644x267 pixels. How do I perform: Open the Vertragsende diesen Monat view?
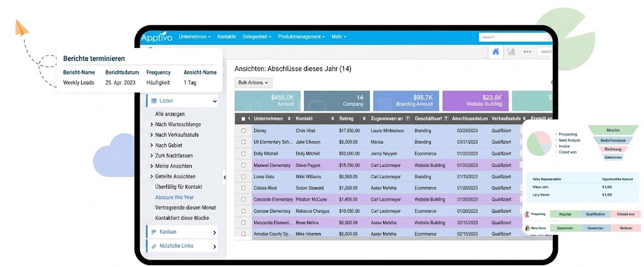point(186,208)
